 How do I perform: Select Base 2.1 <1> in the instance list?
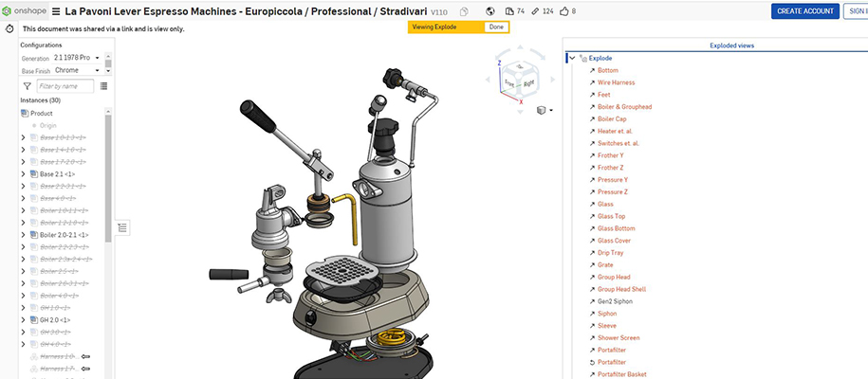pos(57,173)
